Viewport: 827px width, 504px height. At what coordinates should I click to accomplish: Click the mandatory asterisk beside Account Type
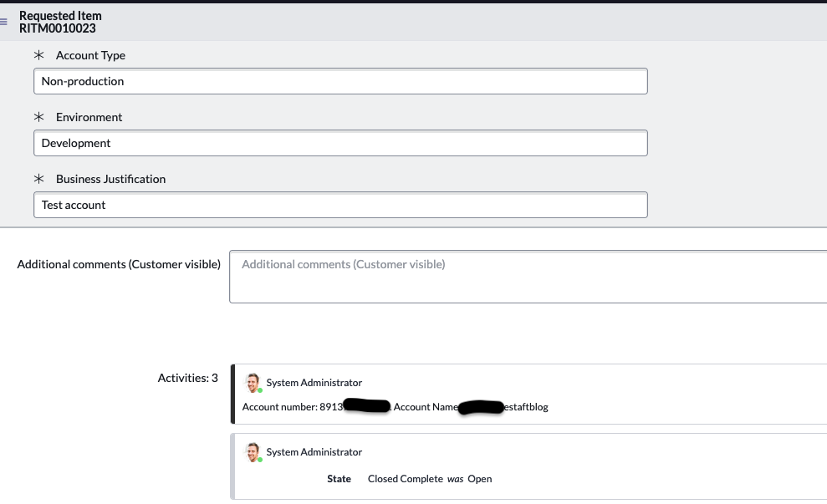coord(38,54)
